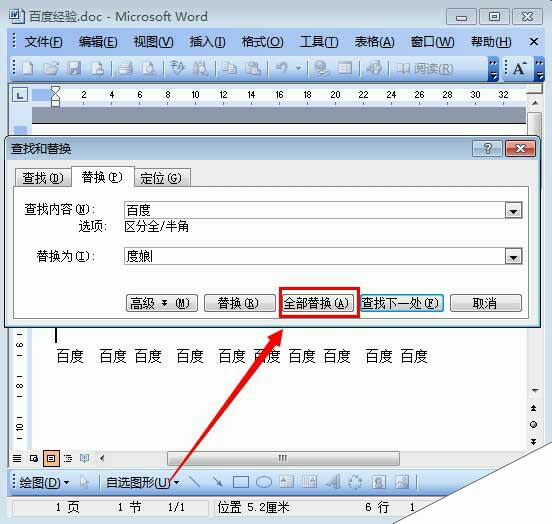The width and height of the screenshot is (552, 524).
Task: Click the dialog help question-mark button
Action: click(488, 149)
